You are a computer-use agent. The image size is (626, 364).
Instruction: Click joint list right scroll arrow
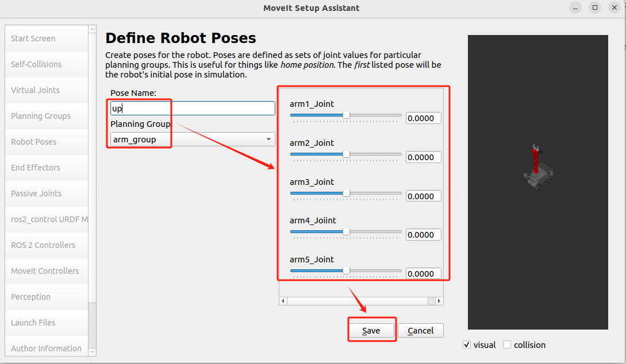pos(439,301)
